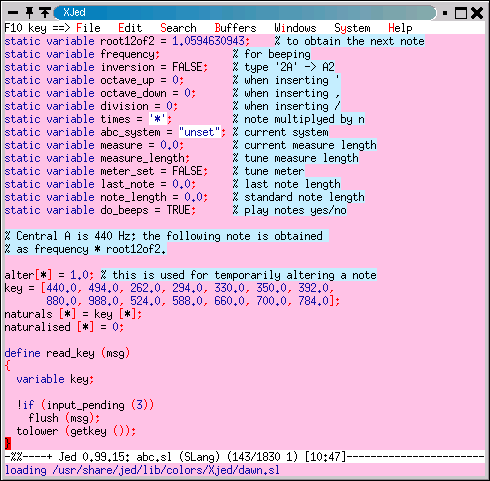490x481 pixels.
Task: Open the Buffers menu
Action: click(x=235, y=28)
